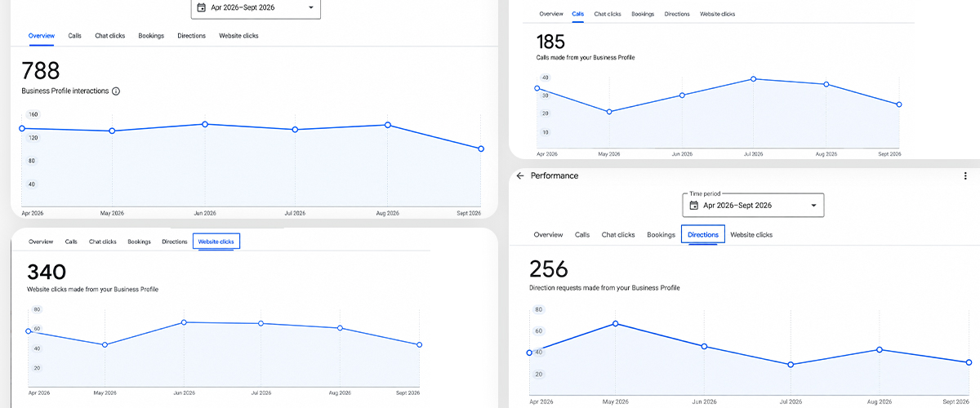Viewport: 980px width, 408px height.
Task: Go back using the arrow beside Performance
Action: point(520,175)
